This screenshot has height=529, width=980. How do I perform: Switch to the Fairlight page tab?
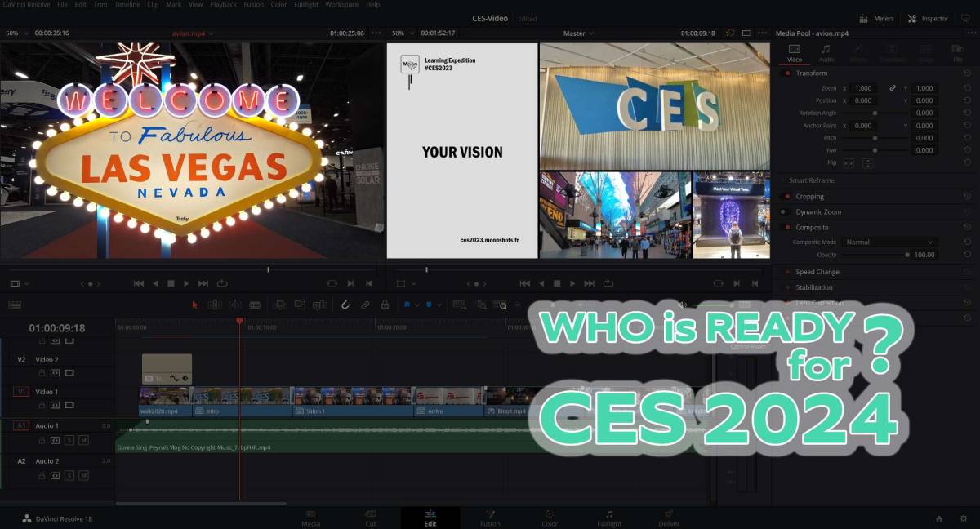click(608, 518)
